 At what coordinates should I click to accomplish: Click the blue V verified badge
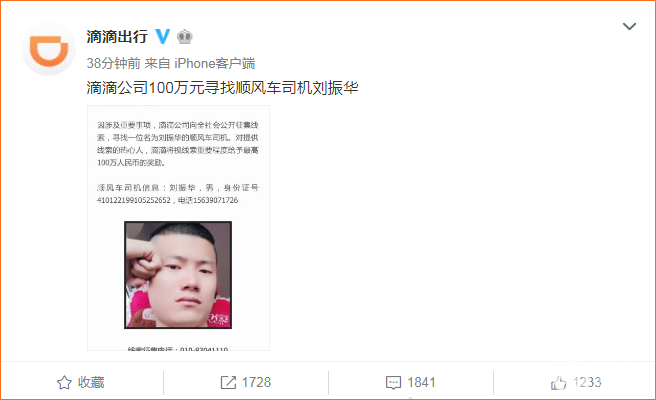click(x=163, y=36)
